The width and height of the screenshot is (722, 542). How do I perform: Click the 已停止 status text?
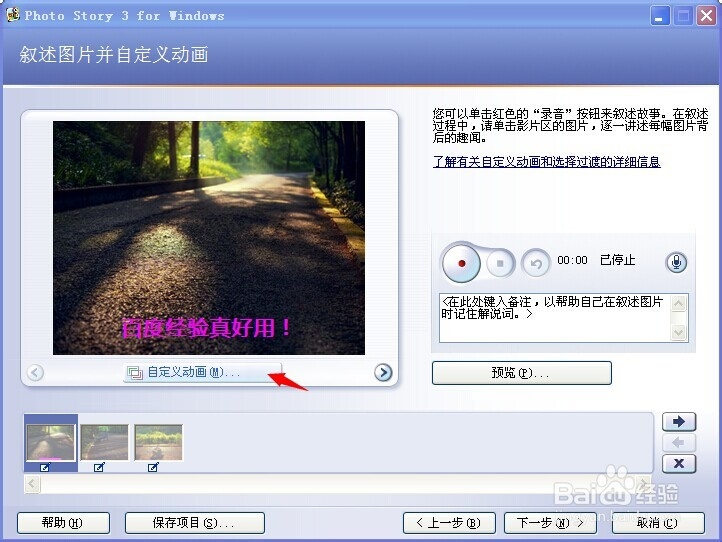(x=617, y=260)
